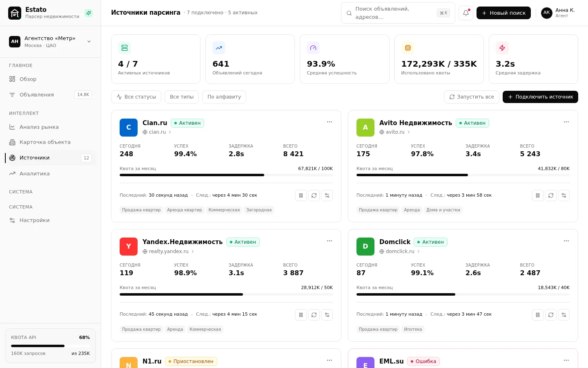Refresh the Domclick source

[551, 315]
